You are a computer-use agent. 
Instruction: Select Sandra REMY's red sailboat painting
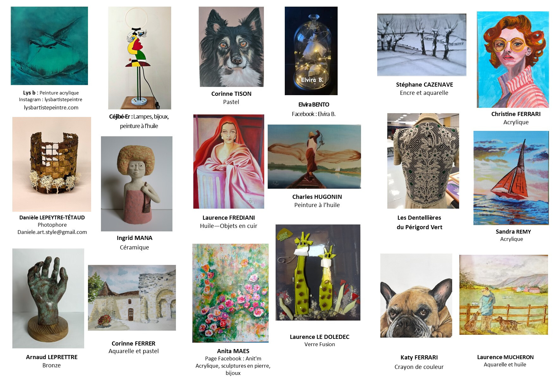pos(511,178)
